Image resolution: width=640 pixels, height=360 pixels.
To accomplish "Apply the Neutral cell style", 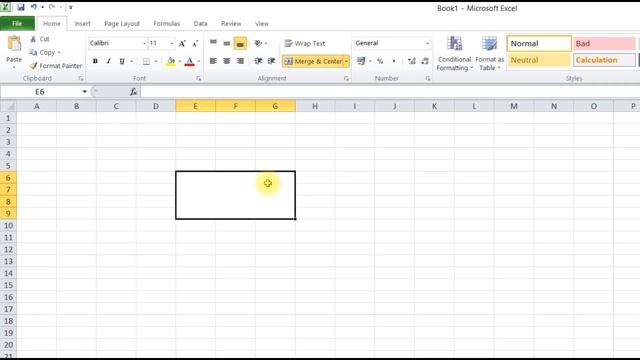I will coord(539,60).
